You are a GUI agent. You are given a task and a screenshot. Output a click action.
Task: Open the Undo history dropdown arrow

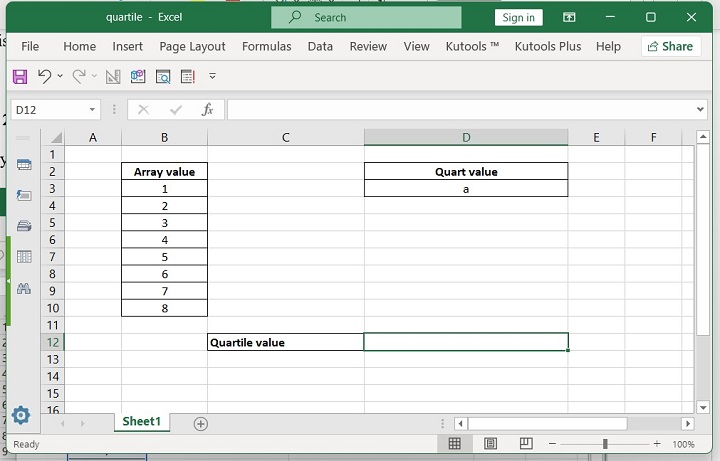click(60, 76)
